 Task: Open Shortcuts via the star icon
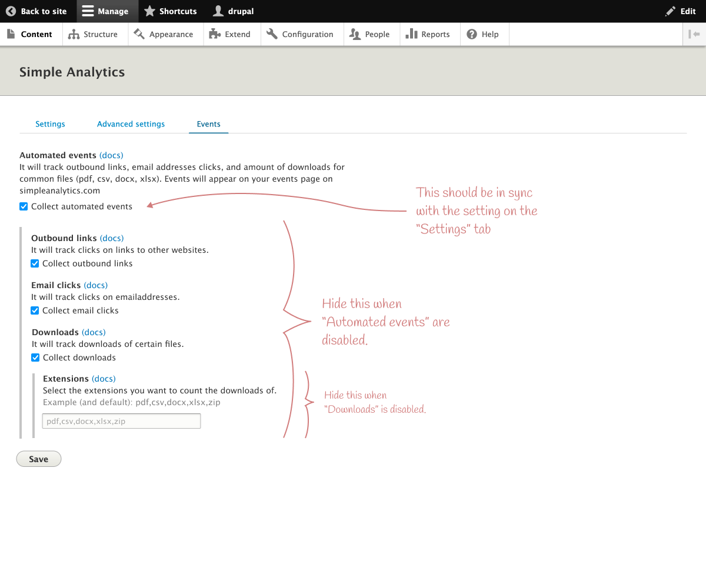(x=149, y=11)
